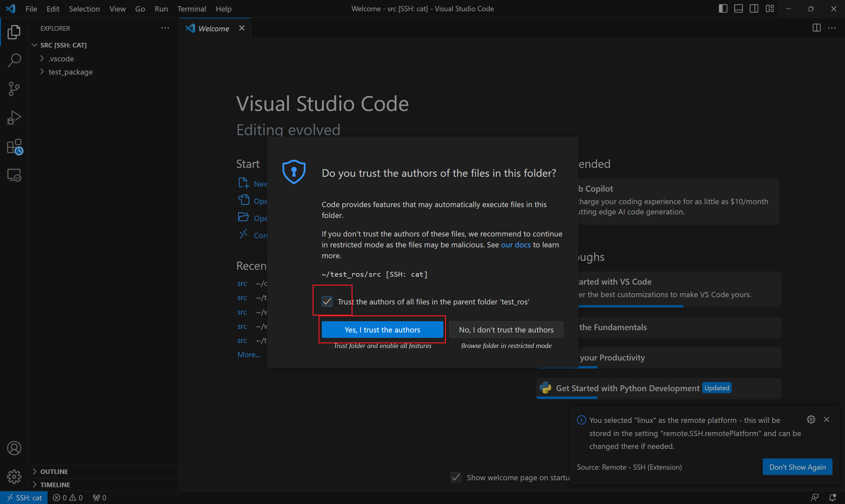Expand the TIMELINE section
Viewport: 845px width, 504px height.
[x=104, y=485]
